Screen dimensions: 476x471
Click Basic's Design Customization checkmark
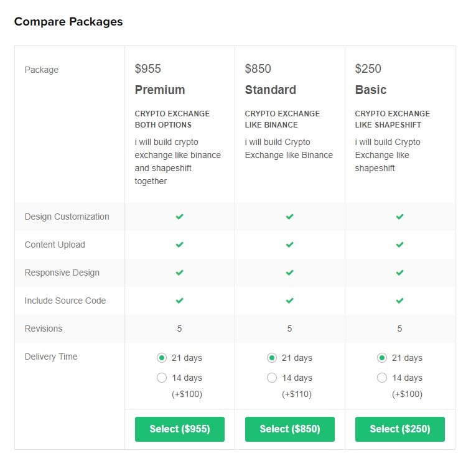400,217
